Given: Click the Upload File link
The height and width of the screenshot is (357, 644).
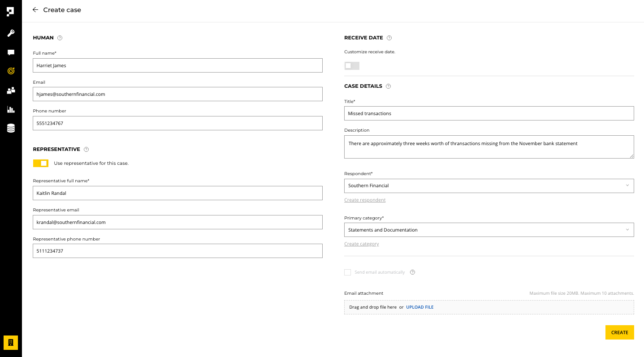Looking at the screenshot, I should pos(419,307).
